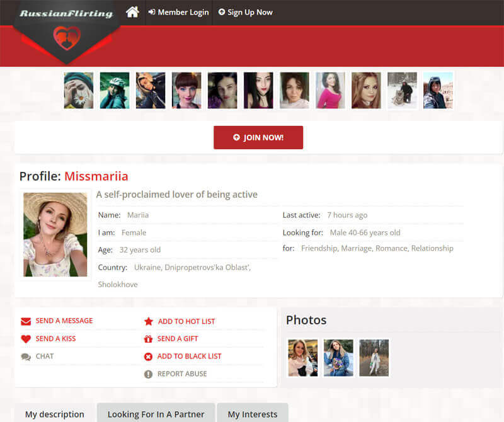Click the speech bubbles Chat icon
The width and height of the screenshot is (504, 422).
(x=26, y=356)
